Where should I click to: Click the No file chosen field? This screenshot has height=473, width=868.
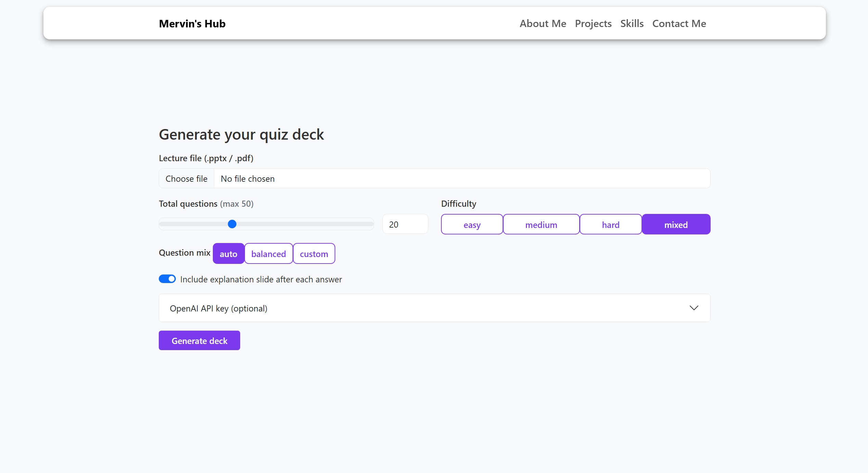point(462,179)
